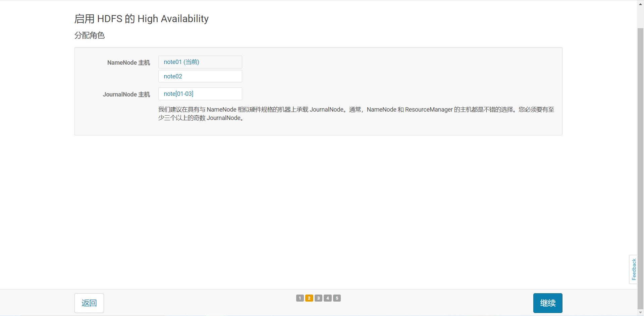Select wizard step 2 indicator
The width and height of the screenshot is (644, 316).
pos(309,298)
